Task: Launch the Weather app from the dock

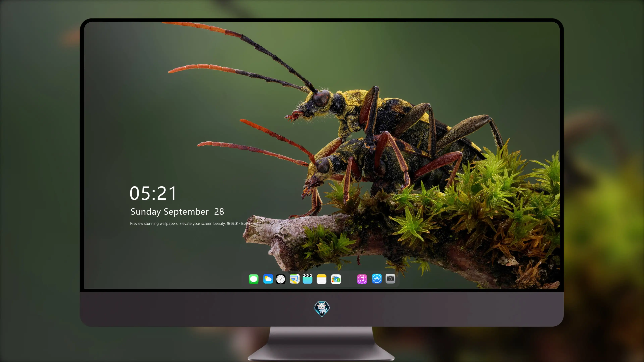Action: (268, 279)
